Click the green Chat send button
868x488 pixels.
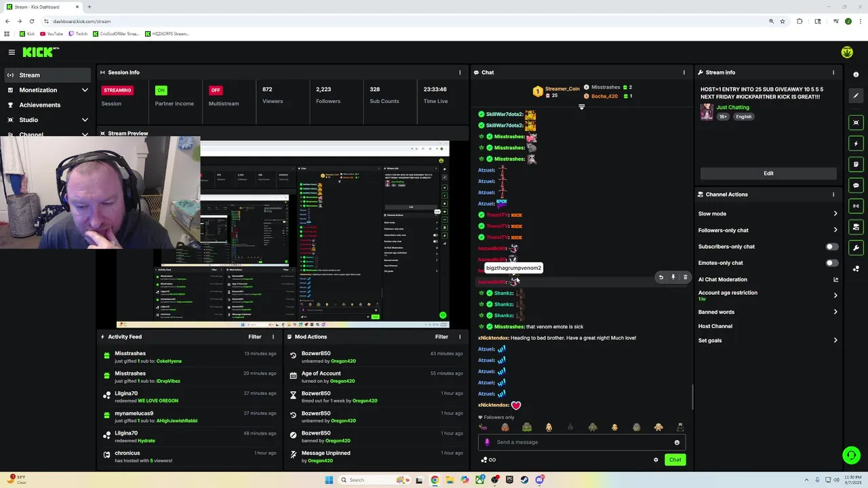pos(675,460)
